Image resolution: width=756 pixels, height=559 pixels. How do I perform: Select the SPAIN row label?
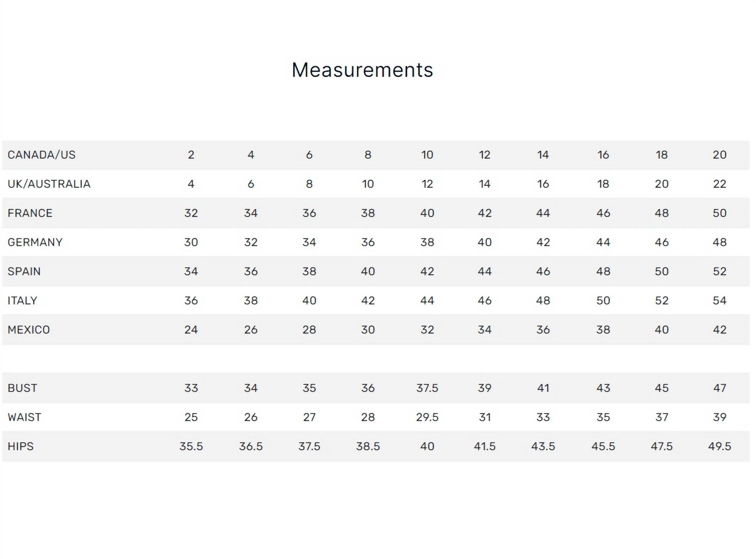tap(24, 271)
